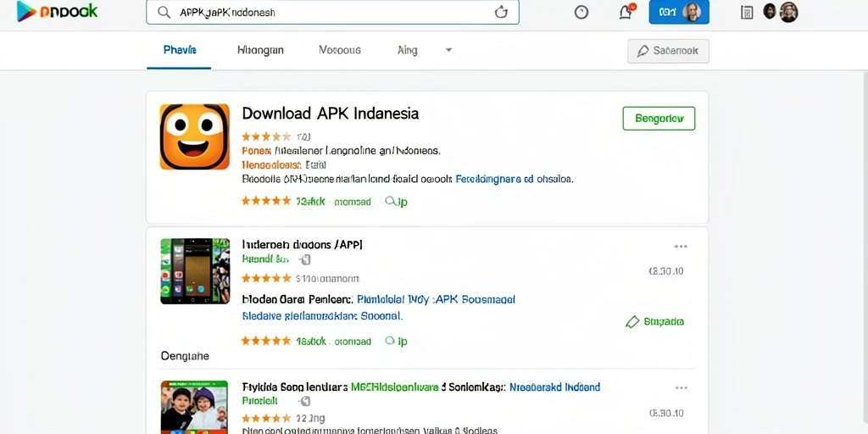Open the Ftyldda Sopg lendtars title
Image resolution: width=868 pixels, height=434 pixels.
pos(295,387)
